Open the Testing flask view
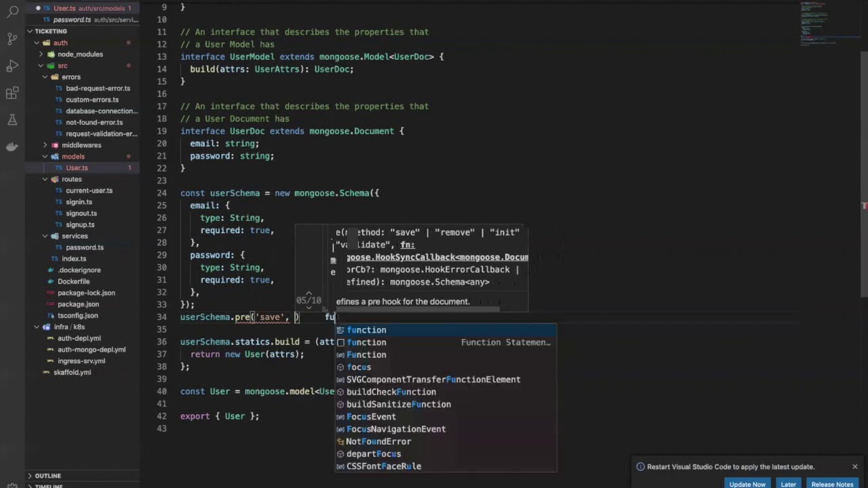The height and width of the screenshot is (488, 868). (x=12, y=120)
